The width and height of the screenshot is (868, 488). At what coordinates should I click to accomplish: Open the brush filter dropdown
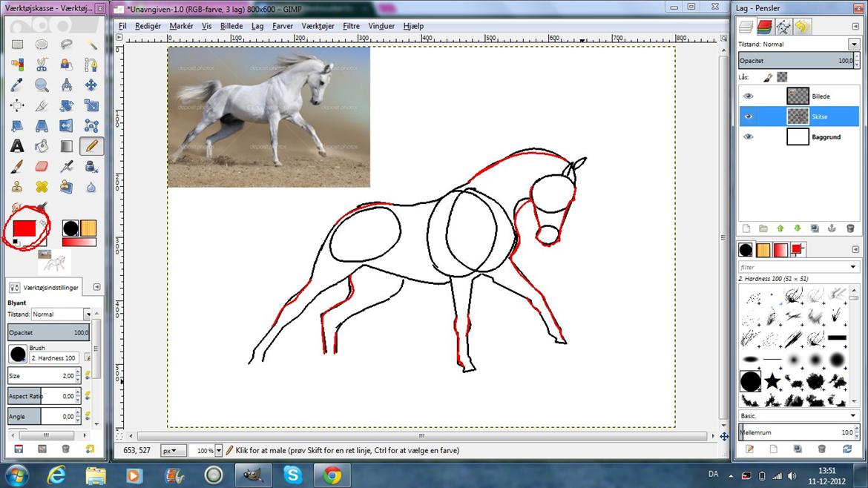(854, 267)
